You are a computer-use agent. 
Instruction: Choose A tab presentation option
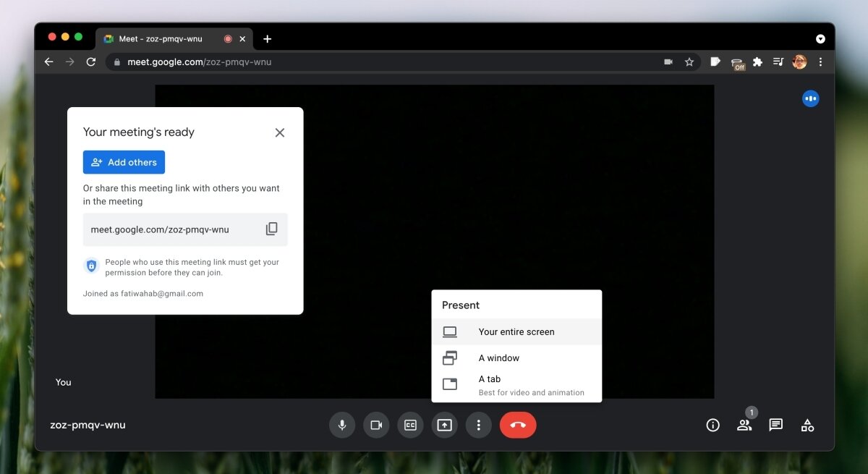[516, 385]
